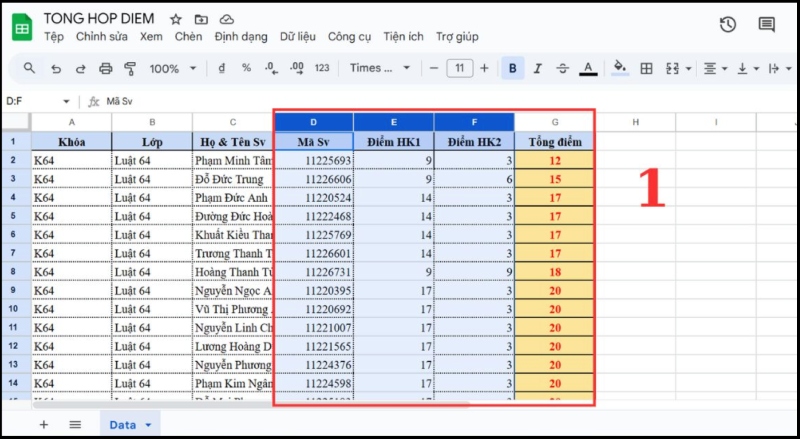Select the Khóa header cell
This screenshot has height=439, width=800.
[x=71, y=141]
